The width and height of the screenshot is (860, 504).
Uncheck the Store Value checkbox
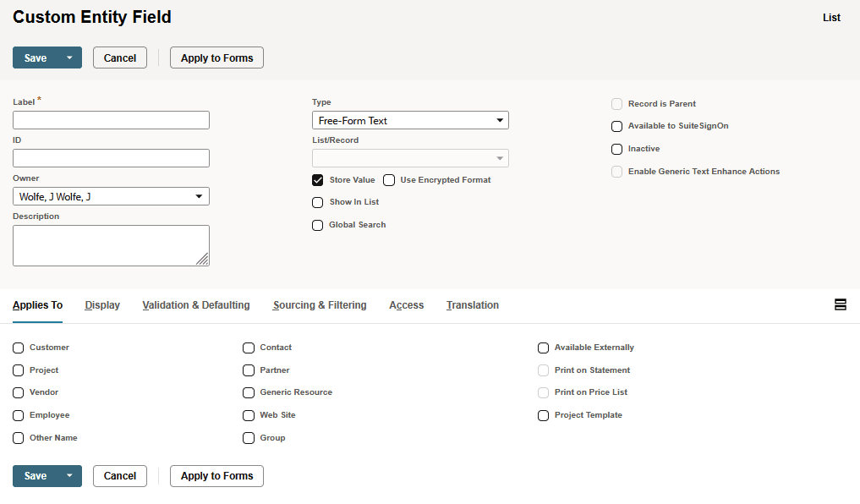point(318,180)
